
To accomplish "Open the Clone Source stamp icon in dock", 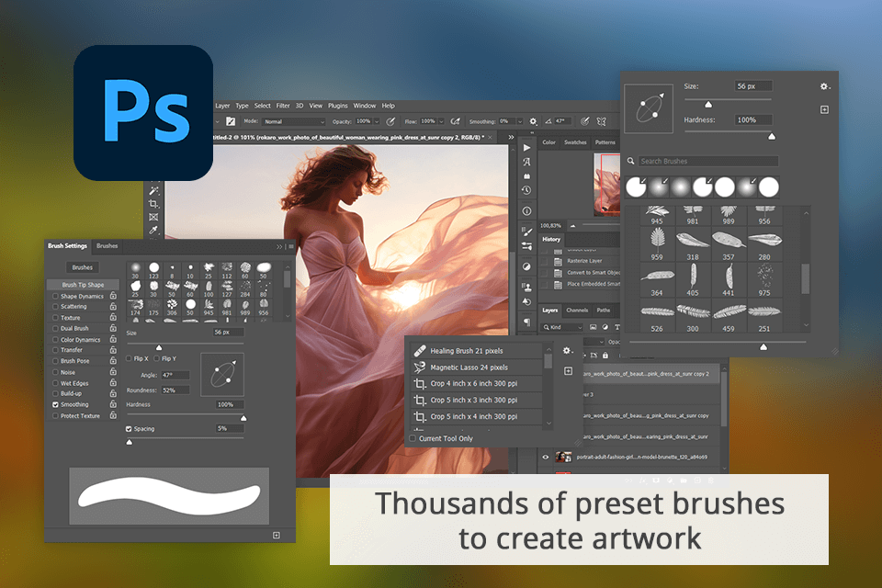I will tap(526, 287).
